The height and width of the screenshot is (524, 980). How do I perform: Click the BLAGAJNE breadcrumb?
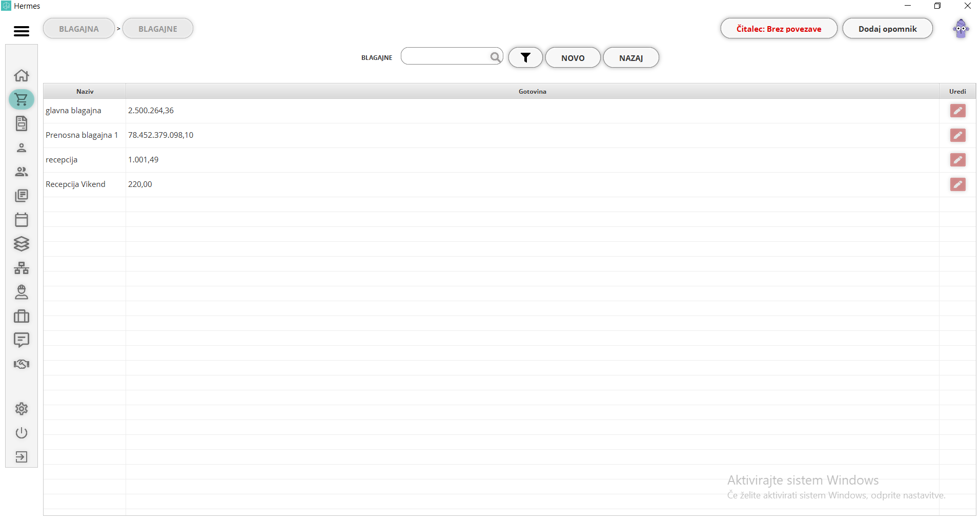tap(158, 29)
